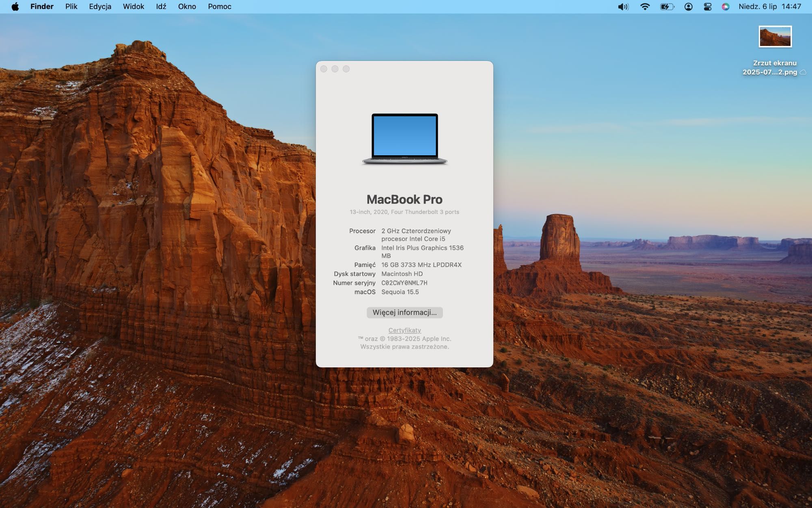The image size is (812, 508).
Task: Open the Idź menu
Action: point(161,7)
